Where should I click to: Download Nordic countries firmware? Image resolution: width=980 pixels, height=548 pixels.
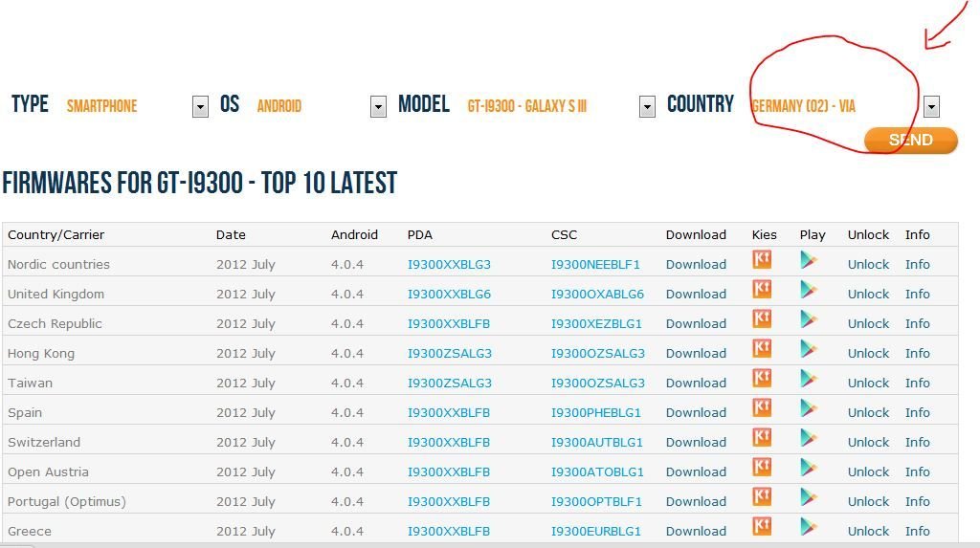click(x=696, y=264)
